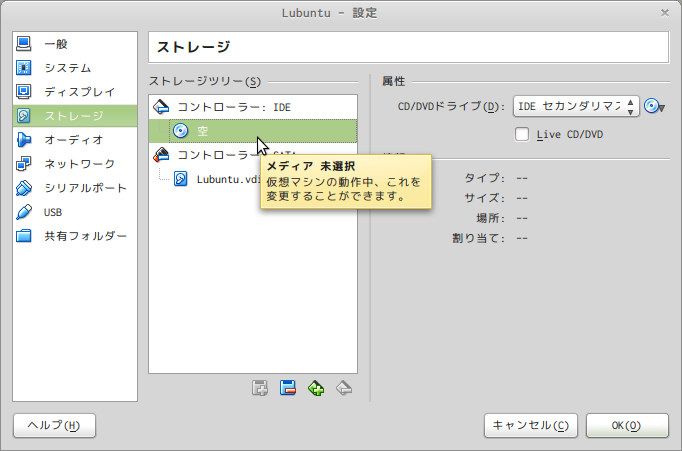The width and height of the screenshot is (682, 451).
Task: Open the ディスプレイ settings page
Action: (75, 92)
